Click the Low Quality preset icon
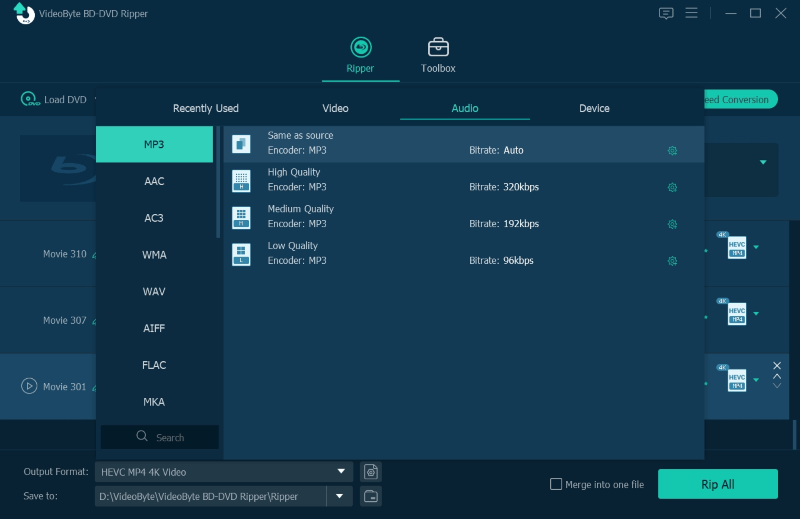800x519 pixels. (241, 254)
